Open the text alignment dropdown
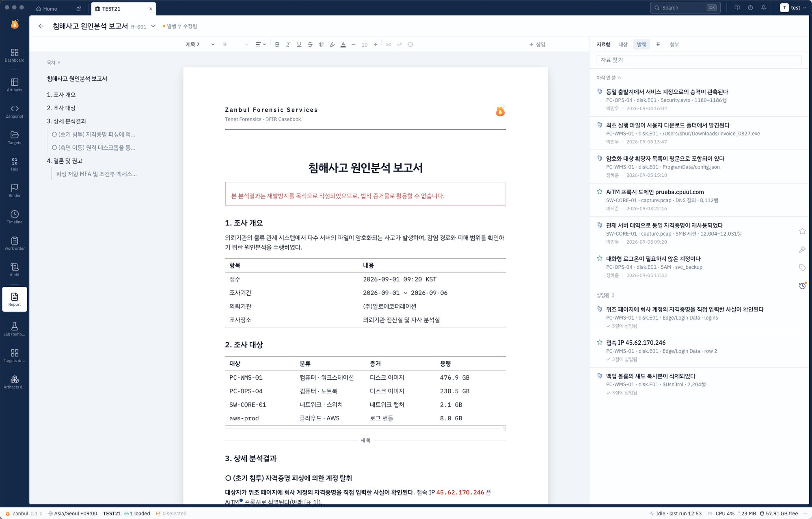 click(x=261, y=44)
